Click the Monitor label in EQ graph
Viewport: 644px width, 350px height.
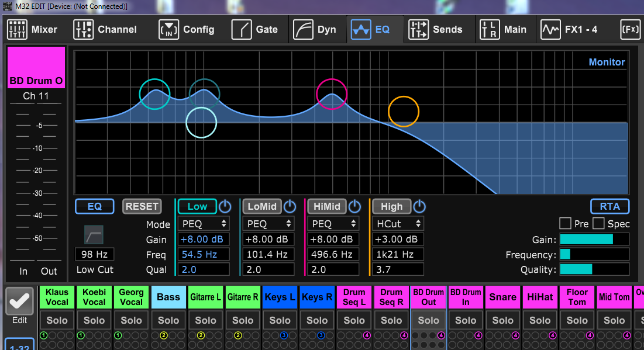[x=607, y=62]
